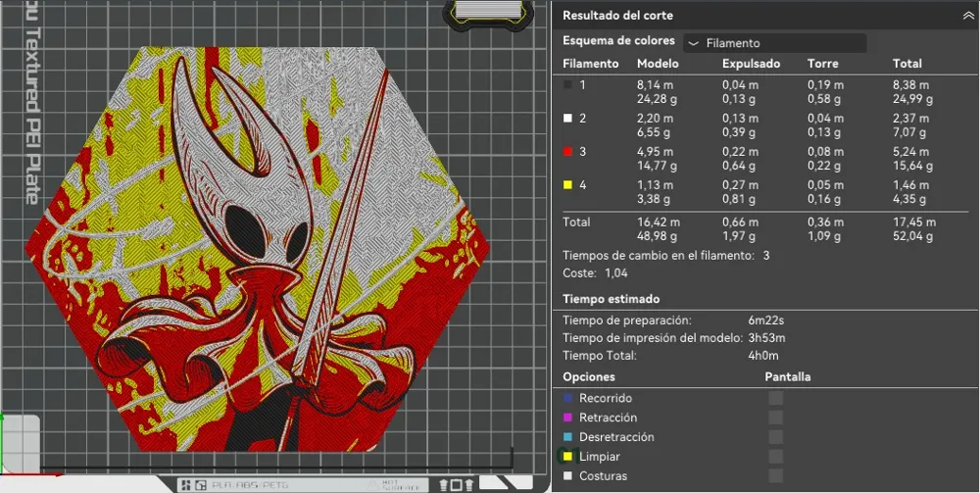Click the white Costuras color swatch

click(567, 475)
